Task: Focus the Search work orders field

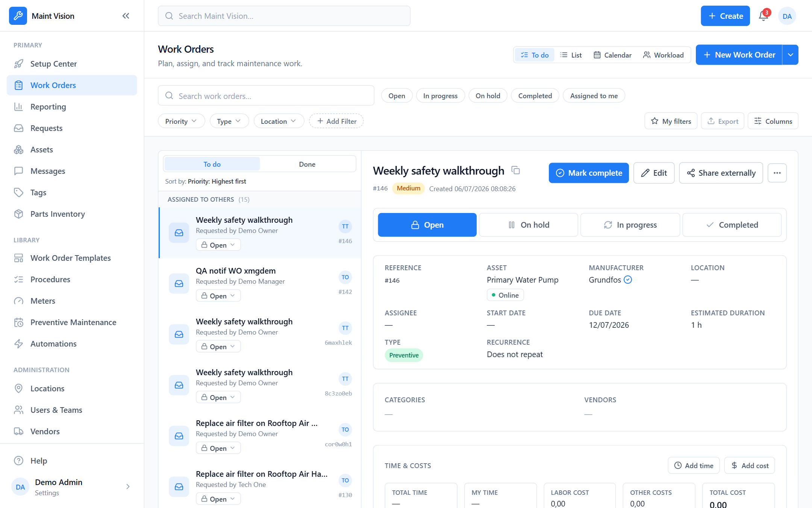Action: click(266, 96)
